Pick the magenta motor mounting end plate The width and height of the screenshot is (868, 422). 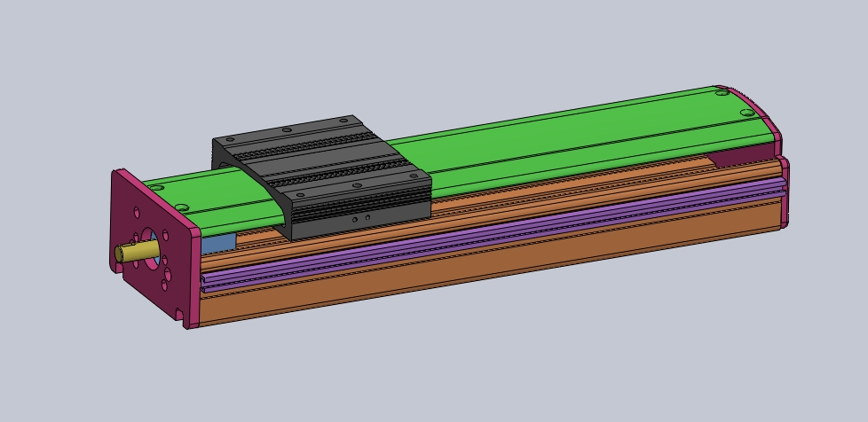[x=155, y=249]
